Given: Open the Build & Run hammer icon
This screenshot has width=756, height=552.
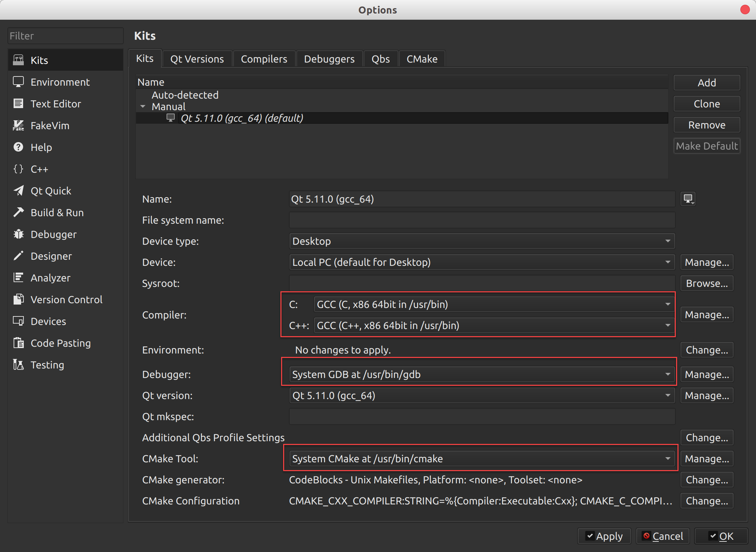Looking at the screenshot, I should [18, 212].
